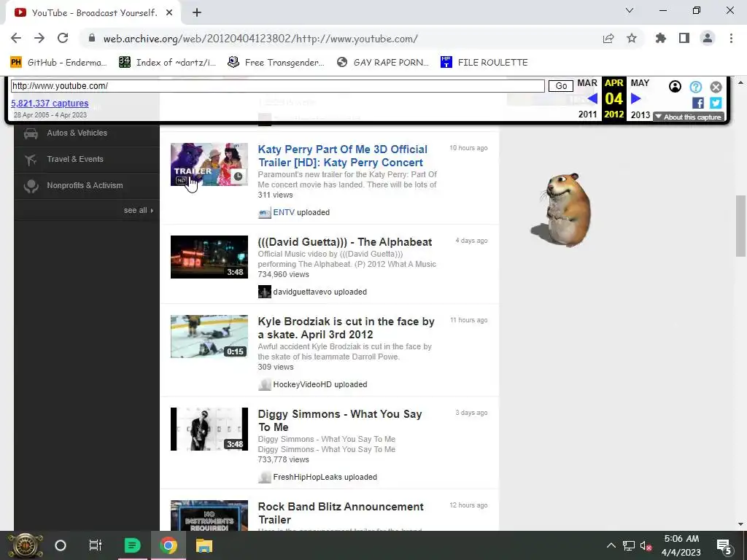The image size is (747, 560).
Task: Open the Windows Start button
Action: [x=25, y=545]
